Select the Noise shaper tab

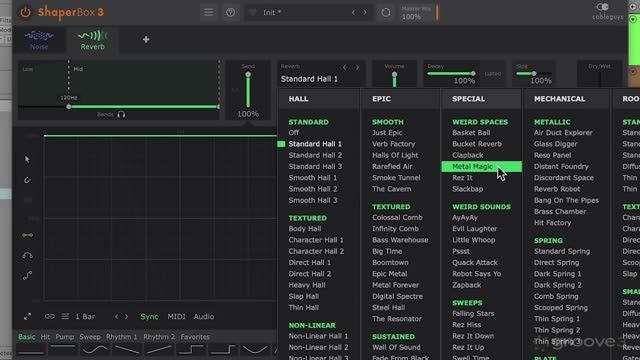[x=39, y=40]
